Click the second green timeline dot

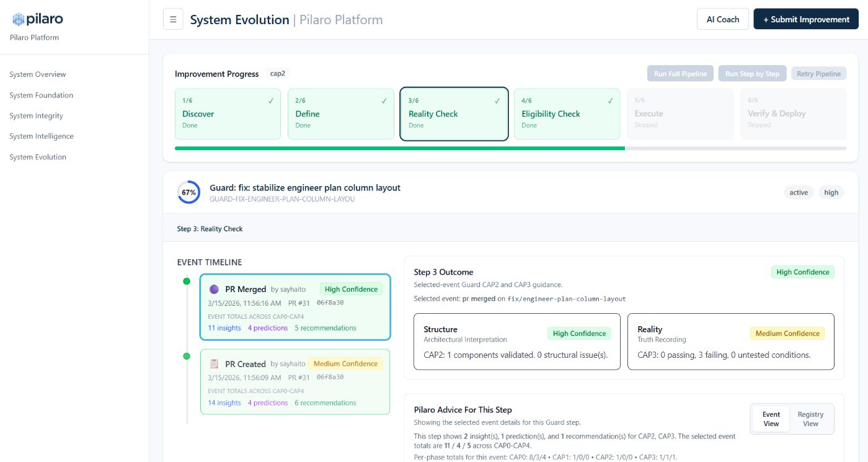[x=187, y=357]
